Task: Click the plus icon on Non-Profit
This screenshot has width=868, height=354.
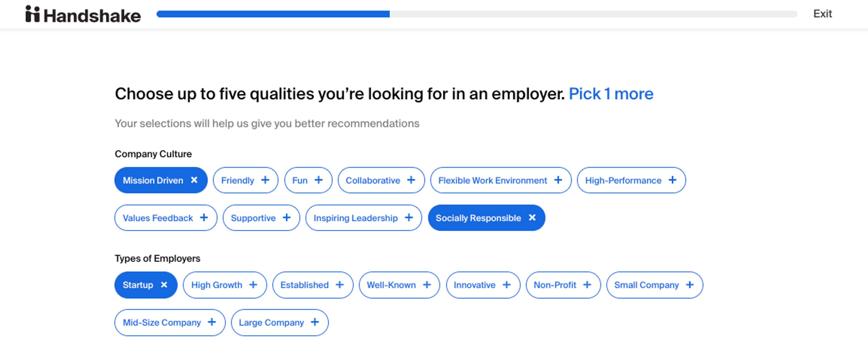Action: click(x=587, y=285)
